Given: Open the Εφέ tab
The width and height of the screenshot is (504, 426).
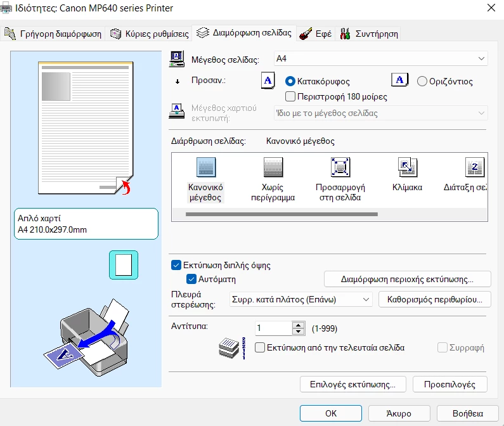Looking at the screenshot, I should 315,34.
